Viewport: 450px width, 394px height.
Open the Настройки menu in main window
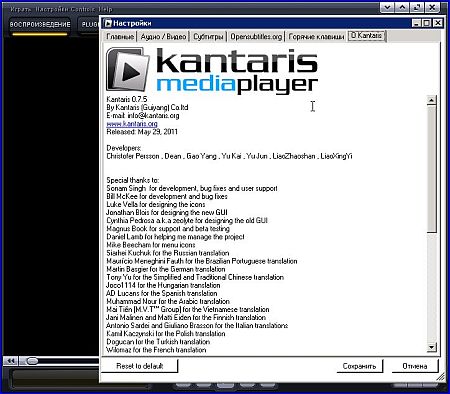point(52,9)
